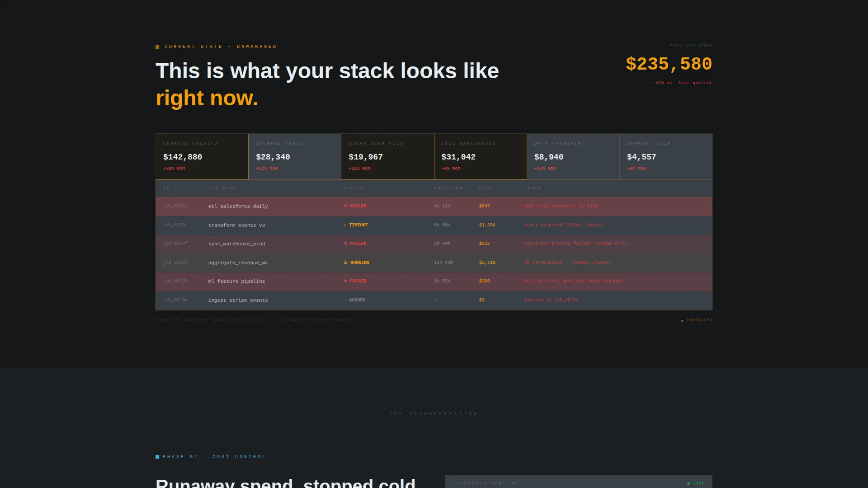Viewport: 868px width, 488px height.
Task: Click job ID job_8821a in the table
Action: 175,206
